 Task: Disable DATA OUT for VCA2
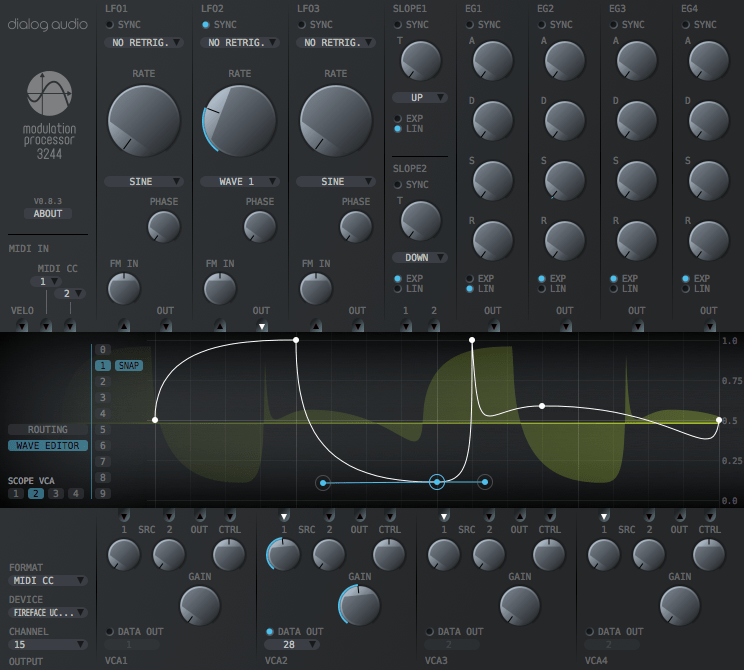tap(270, 632)
